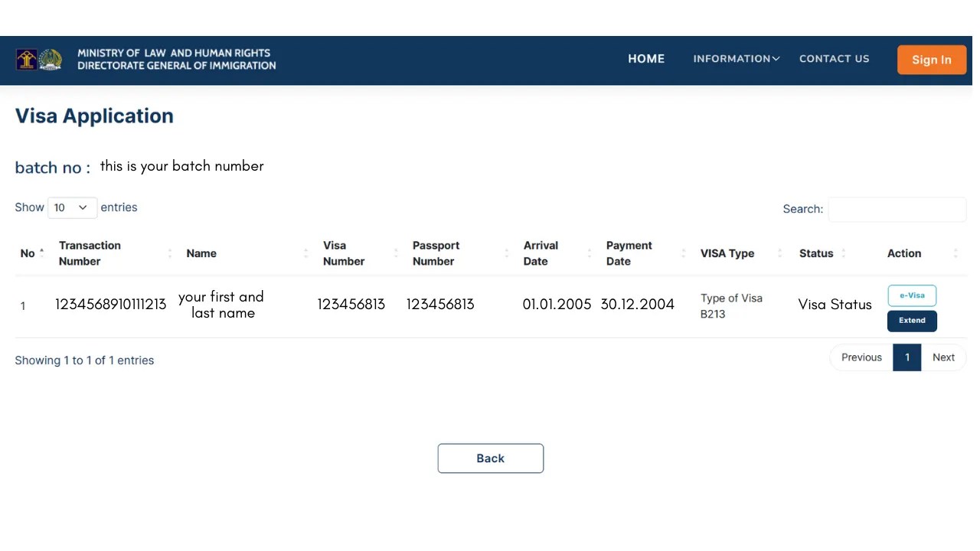Click 'Showing 1 to 1 of 1 entries'

pyautogui.click(x=84, y=360)
